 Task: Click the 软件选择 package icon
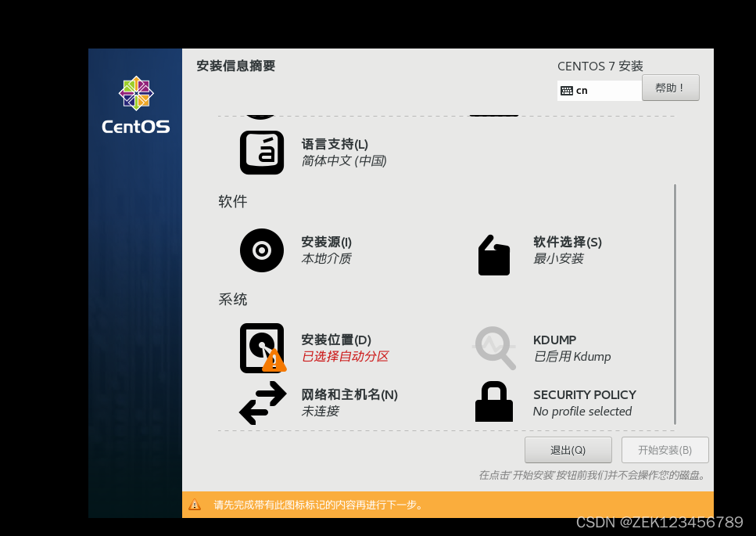[494, 255]
